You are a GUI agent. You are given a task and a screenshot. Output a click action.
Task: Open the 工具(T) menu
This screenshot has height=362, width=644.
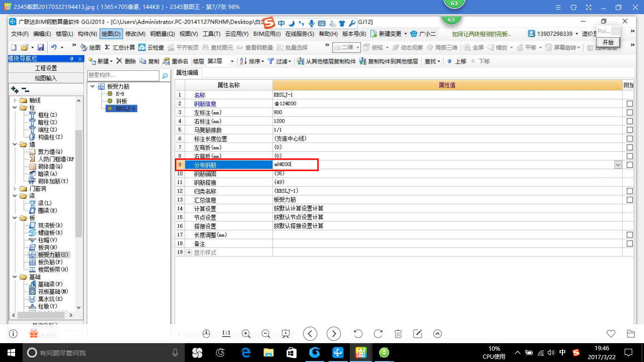coord(211,34)
